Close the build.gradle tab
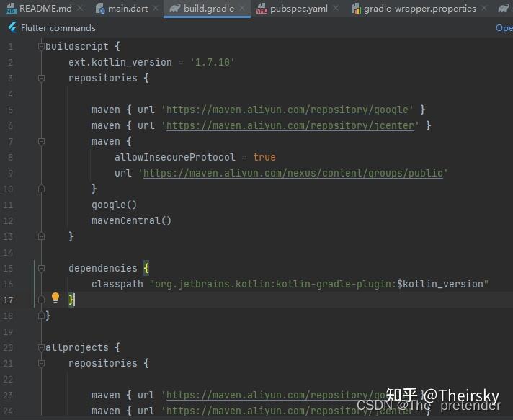The image size is (513, 420). coord(242,8)
